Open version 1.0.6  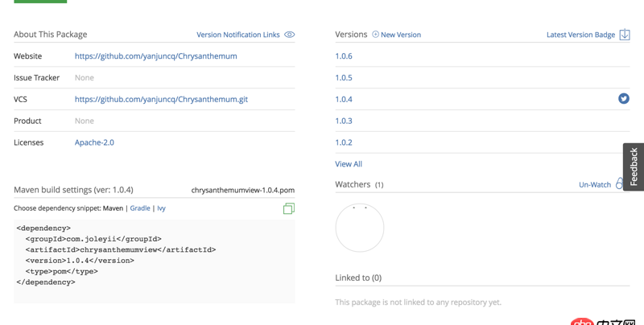344,56
